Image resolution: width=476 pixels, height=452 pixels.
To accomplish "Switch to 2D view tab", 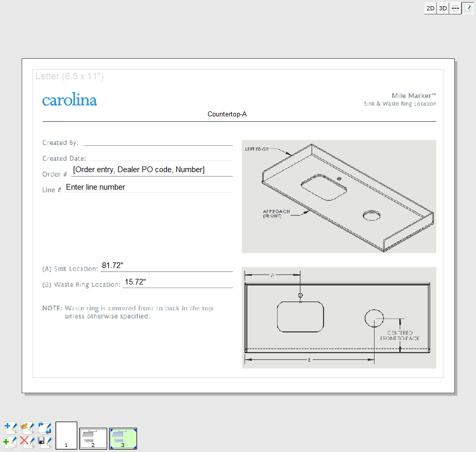I will [430, 8].
